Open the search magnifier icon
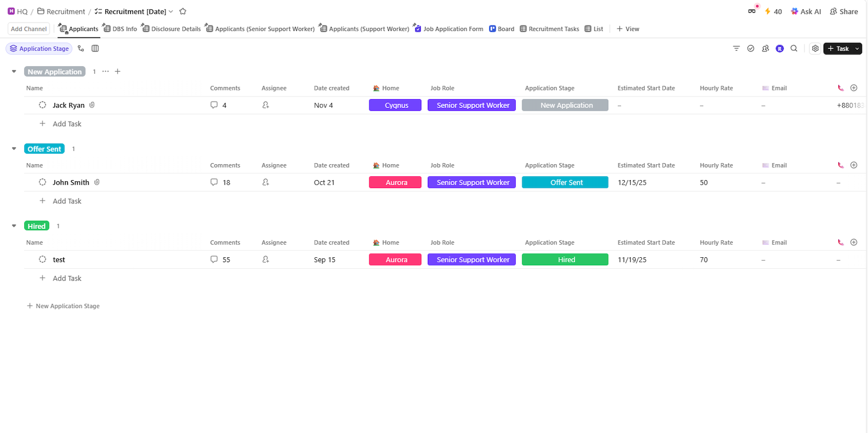The image size is (868, 433). coord(794,48)
